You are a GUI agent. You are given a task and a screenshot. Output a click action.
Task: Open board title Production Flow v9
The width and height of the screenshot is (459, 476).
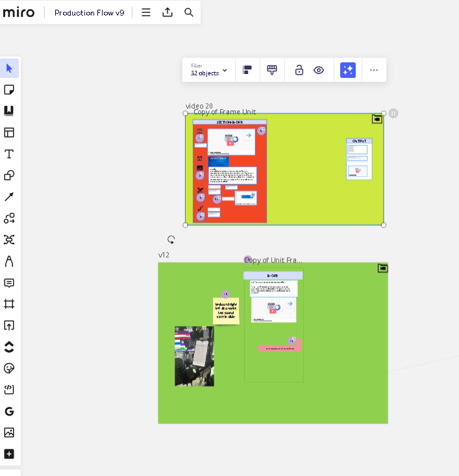tap(89, 13)
